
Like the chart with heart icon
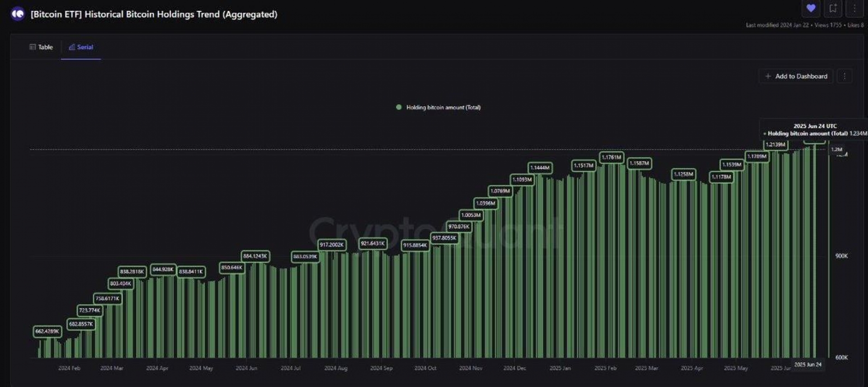811,8
